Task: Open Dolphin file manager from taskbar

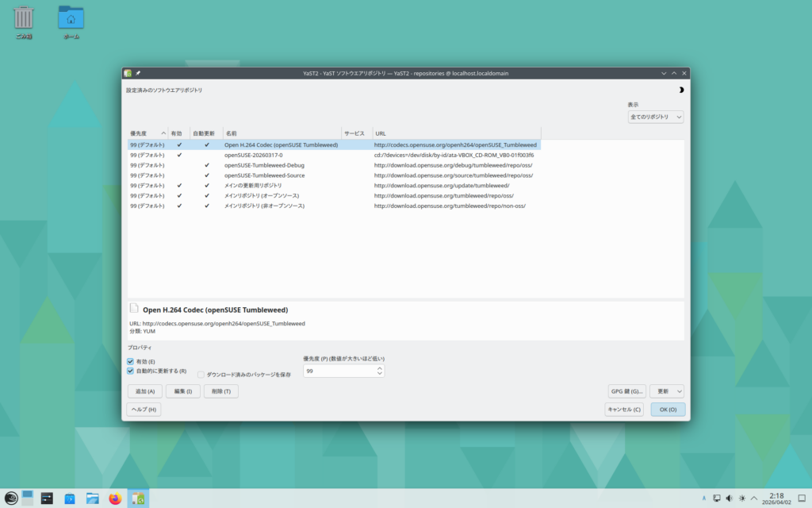Action: click(93, 498)
